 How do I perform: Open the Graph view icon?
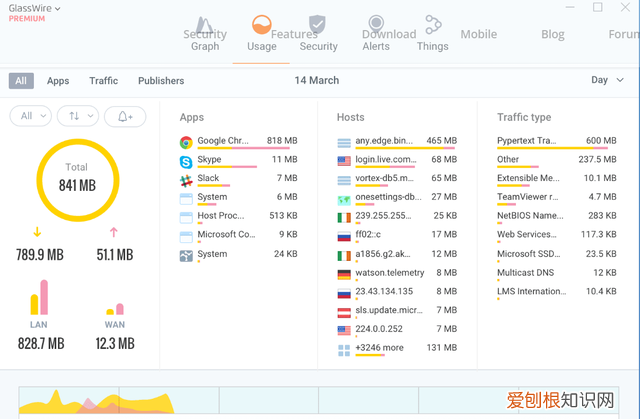coord(204,26)
